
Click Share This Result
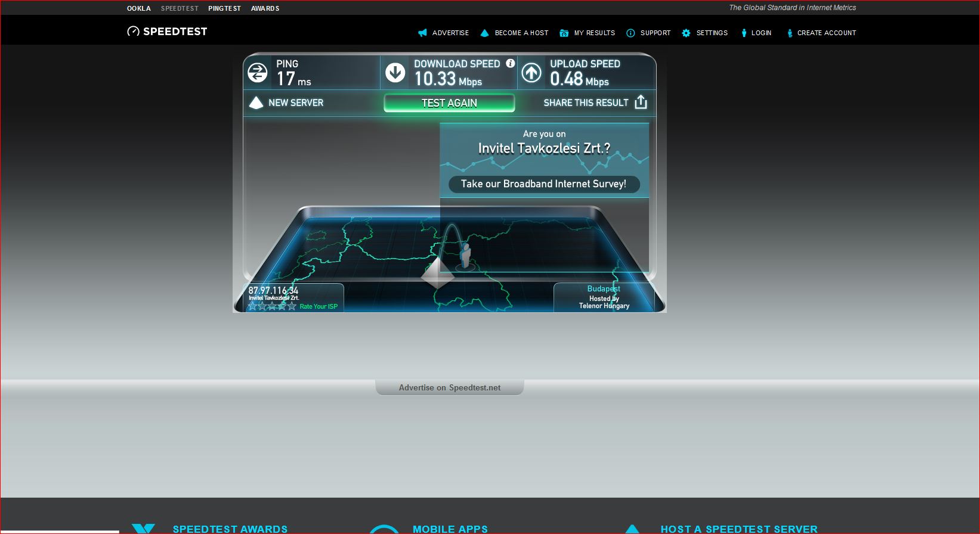(586, 103)
